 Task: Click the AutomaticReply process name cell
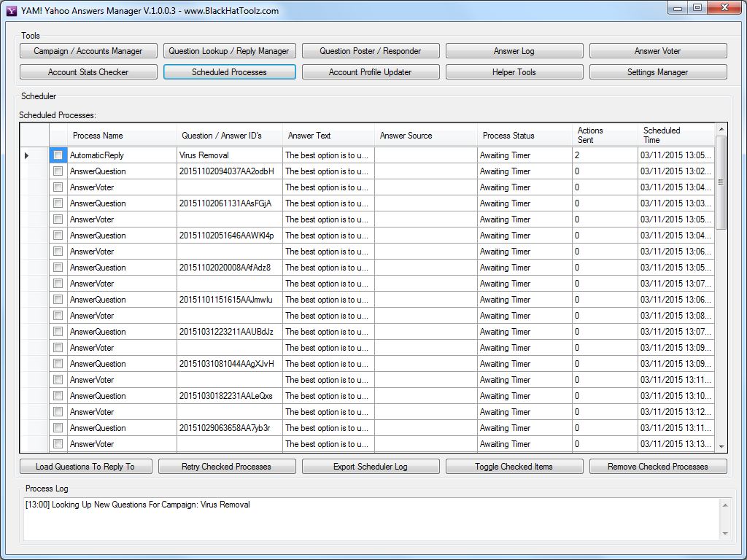pyautogui.click(x=122, y=155)
